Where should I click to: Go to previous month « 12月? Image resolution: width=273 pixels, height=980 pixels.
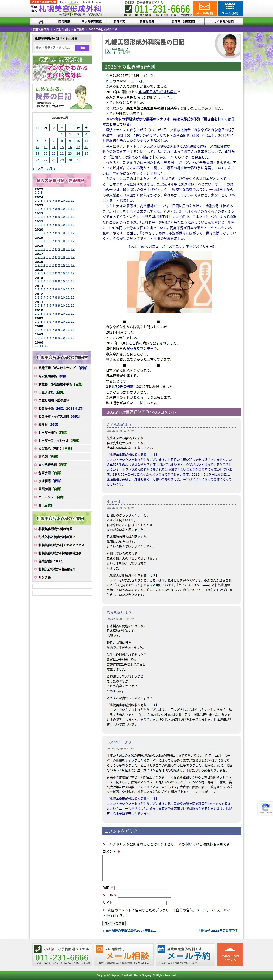click(x=38, y=169)
